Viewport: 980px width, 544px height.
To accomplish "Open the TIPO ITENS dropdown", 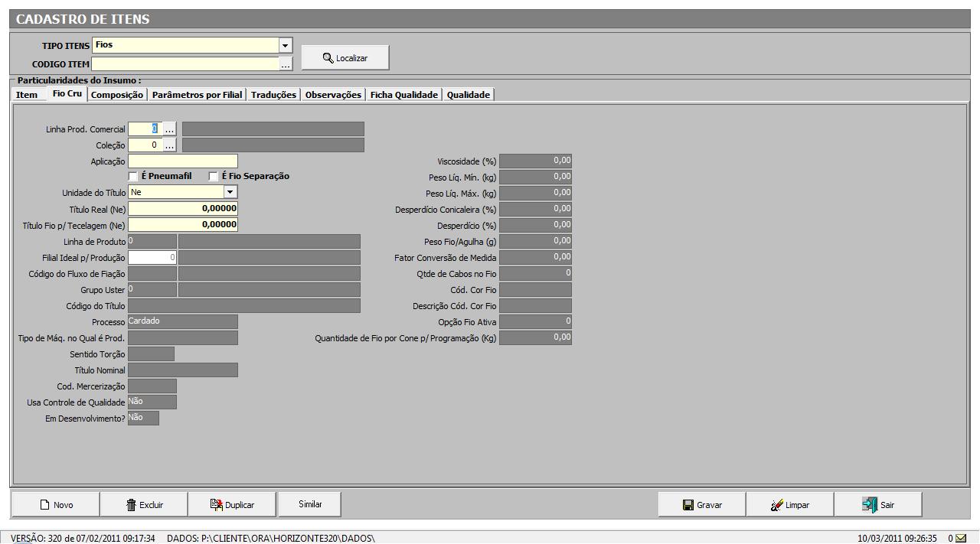I will tap(286, 46).
